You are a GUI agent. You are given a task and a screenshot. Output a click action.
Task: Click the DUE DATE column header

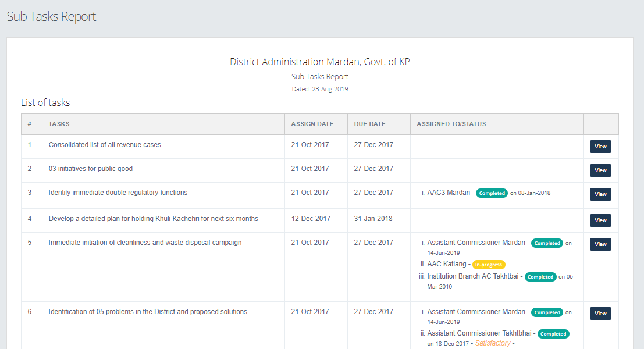[369, 124]
